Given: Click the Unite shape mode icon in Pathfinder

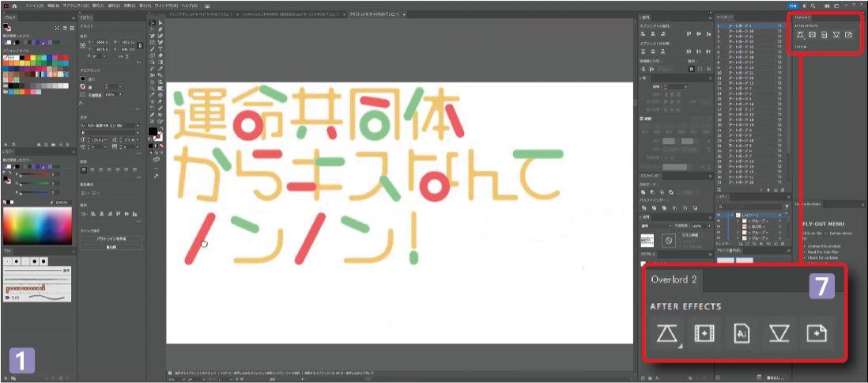Looking at the screenshot, I should tap(643, 192).
